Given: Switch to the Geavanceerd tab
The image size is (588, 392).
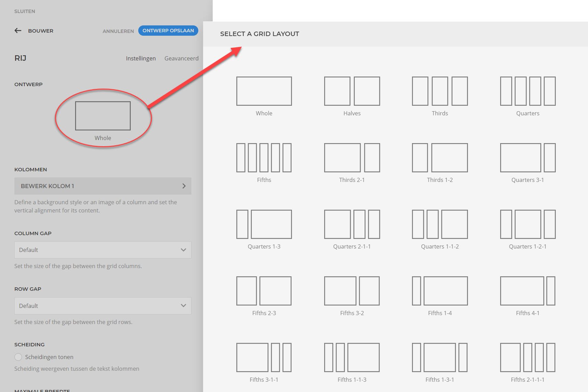Looking at the screenshot, I should pos(181,58).
